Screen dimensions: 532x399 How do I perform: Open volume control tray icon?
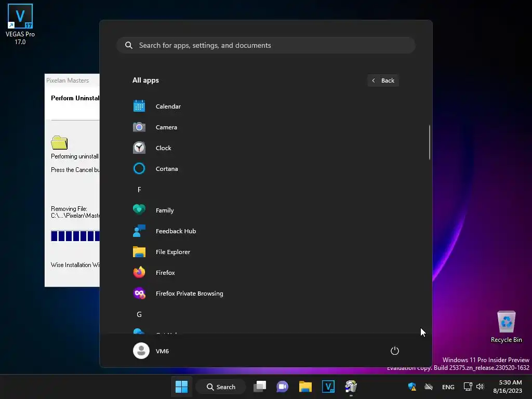480,387
